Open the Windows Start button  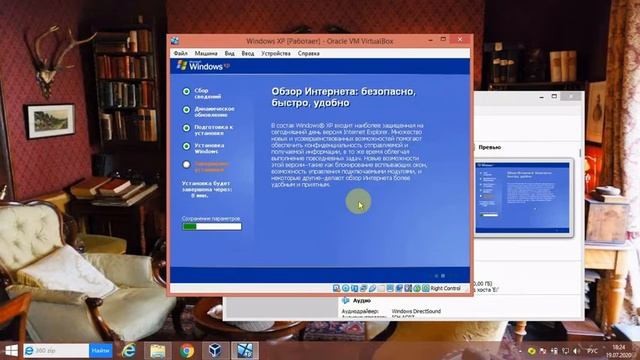coord(11,351)
